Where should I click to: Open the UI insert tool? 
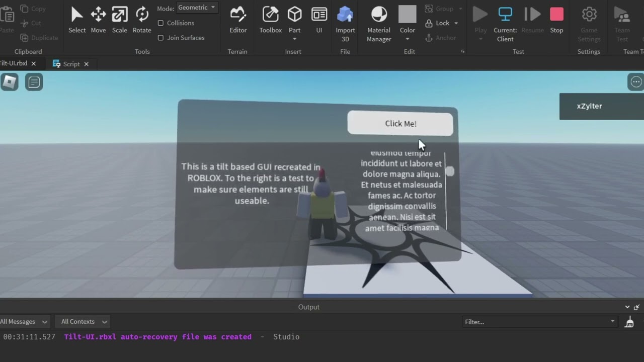[x=319, y=20]
